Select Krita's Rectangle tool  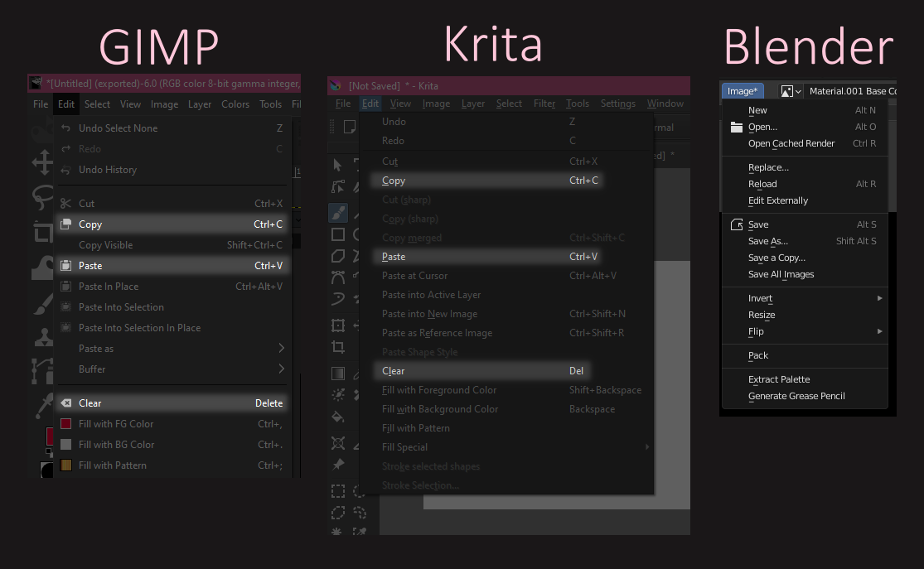click(337, 234)
